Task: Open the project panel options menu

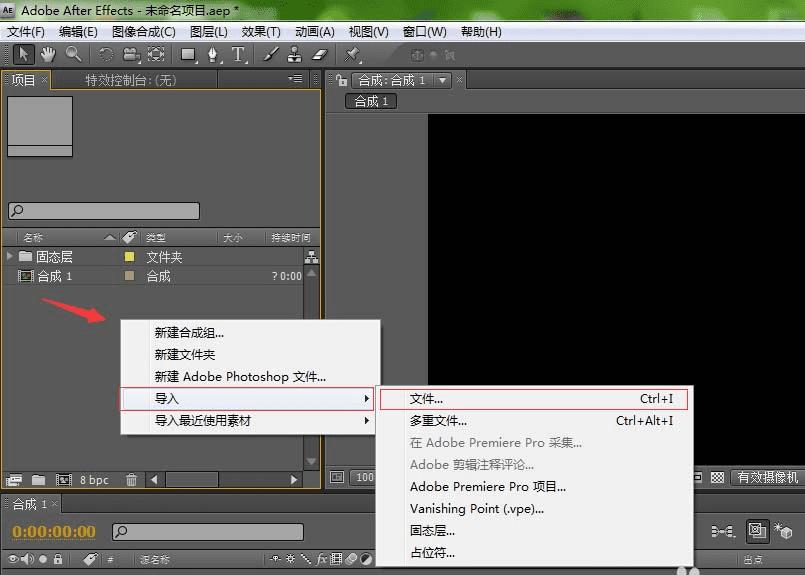Action: click(x=296, y=79)
